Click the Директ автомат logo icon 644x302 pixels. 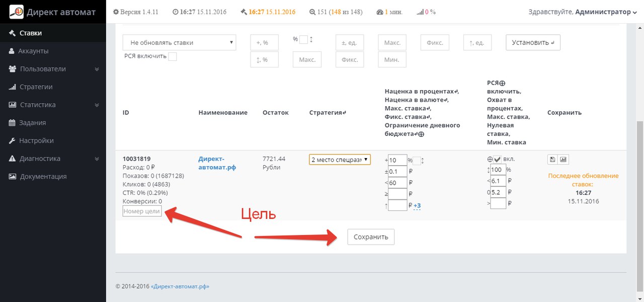[x=17, y=12]
